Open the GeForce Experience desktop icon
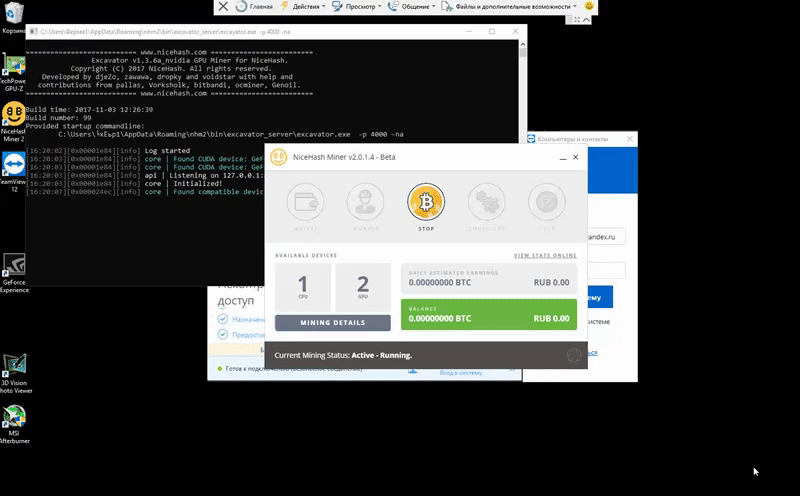 [14, 273]
